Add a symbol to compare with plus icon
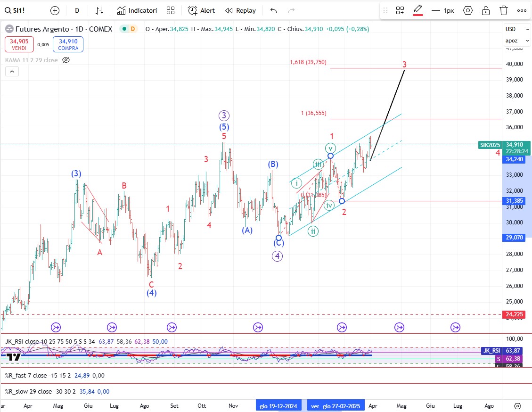 point(55,11)
